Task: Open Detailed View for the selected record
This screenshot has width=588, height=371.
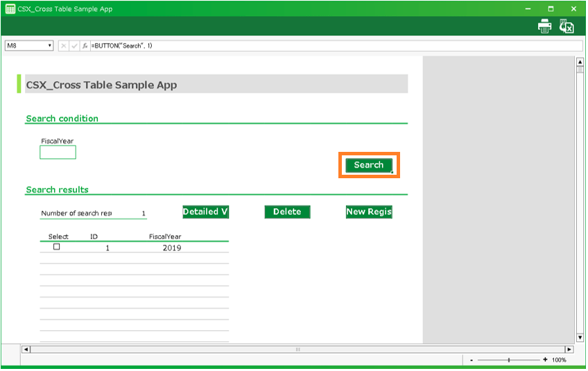Action: (x=205, y=212)
